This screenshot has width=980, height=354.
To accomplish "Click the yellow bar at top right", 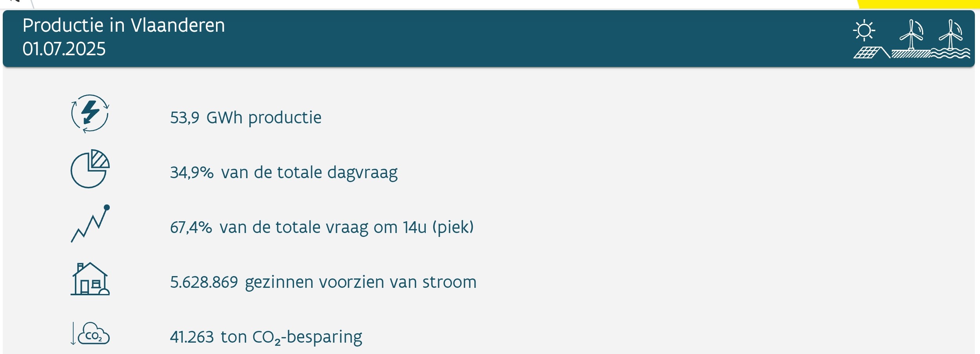I will [917, 4].
